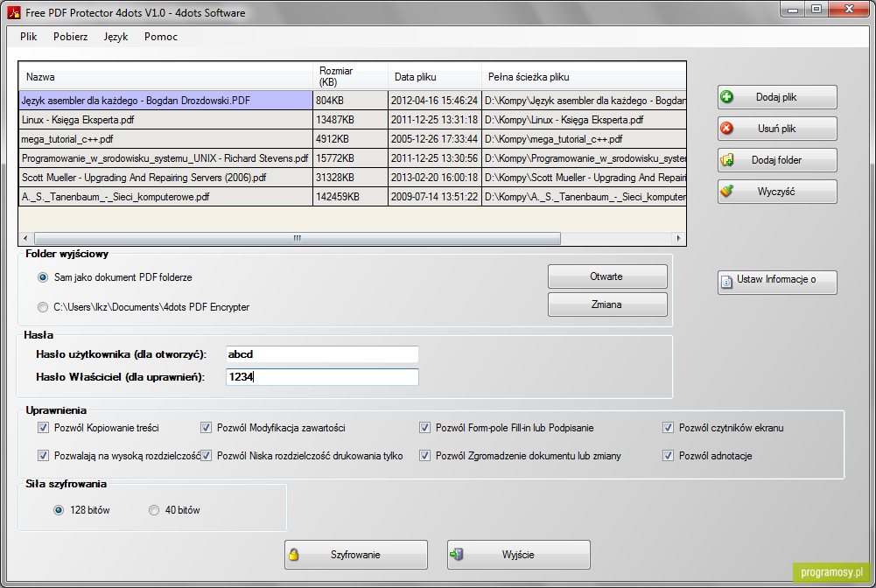Sort by the Data pliku column header
The height and width of the screenshot is (588, 876).
coord(435,76)
